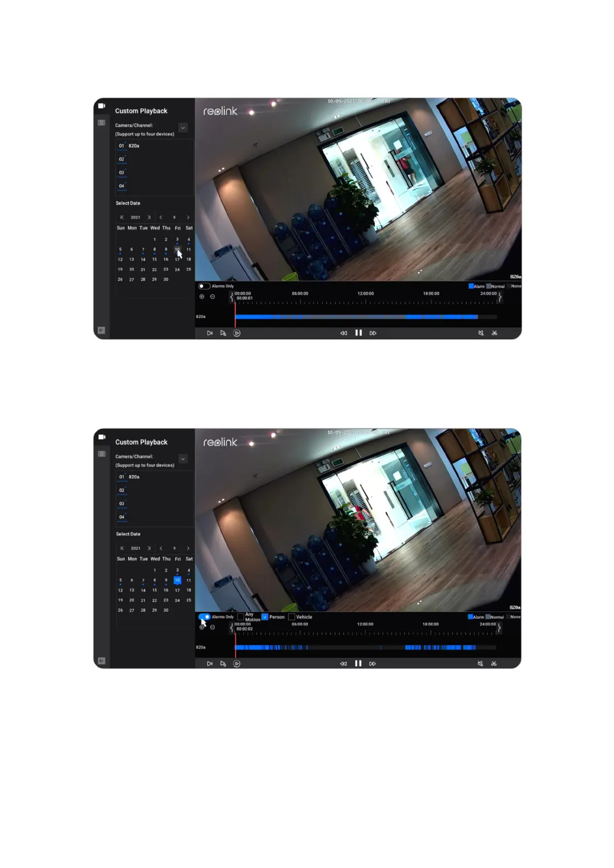Expand Camera/Channel dropdown in upper screenshot
Viewport: 614px width, 868px height.
(x=183, y=128)
